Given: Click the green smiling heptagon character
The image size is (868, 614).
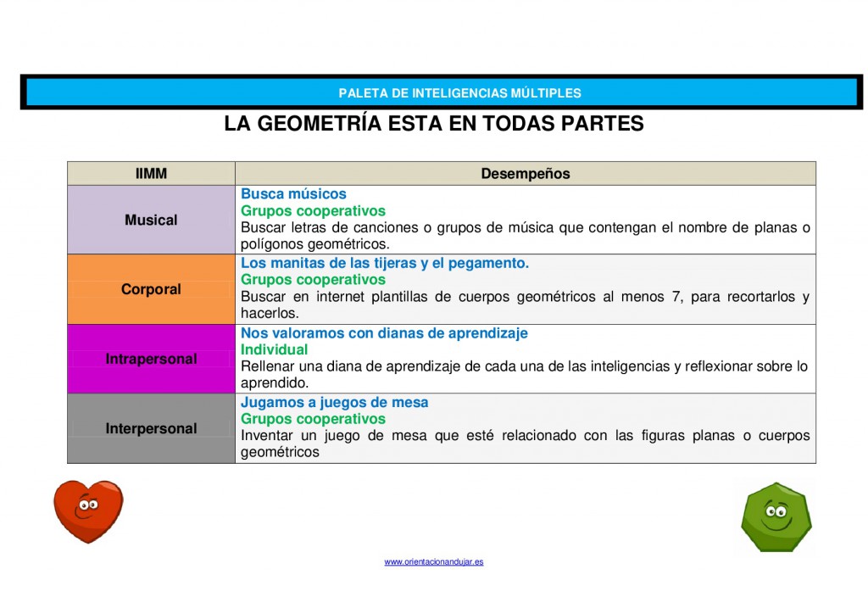Looking at the screenshot, I should [776, 516].
